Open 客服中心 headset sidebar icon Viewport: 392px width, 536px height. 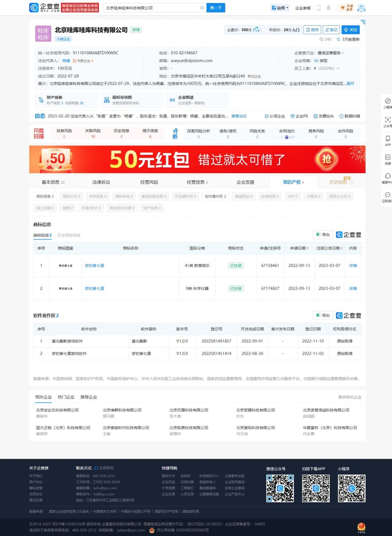coord(388,179)
